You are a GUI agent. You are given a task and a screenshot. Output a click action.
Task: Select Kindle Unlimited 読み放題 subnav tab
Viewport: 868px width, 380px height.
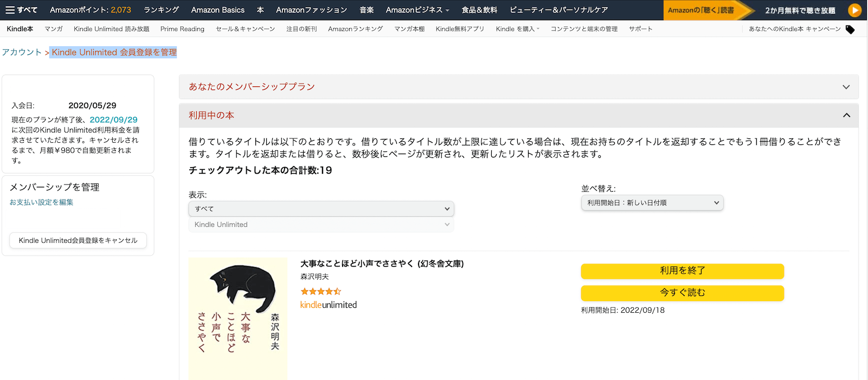pos(112,29)
